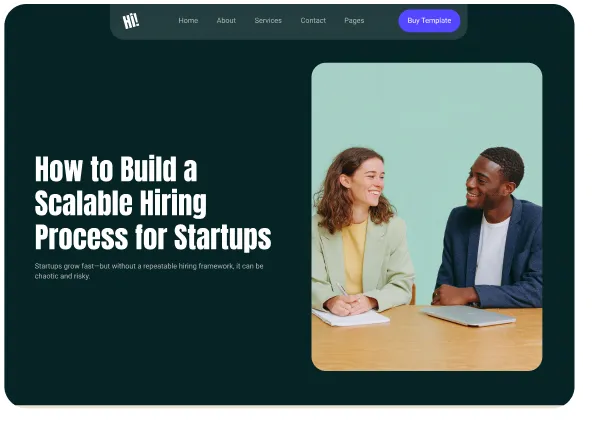Click the word "Startups" in the headline

coord(223,237)
